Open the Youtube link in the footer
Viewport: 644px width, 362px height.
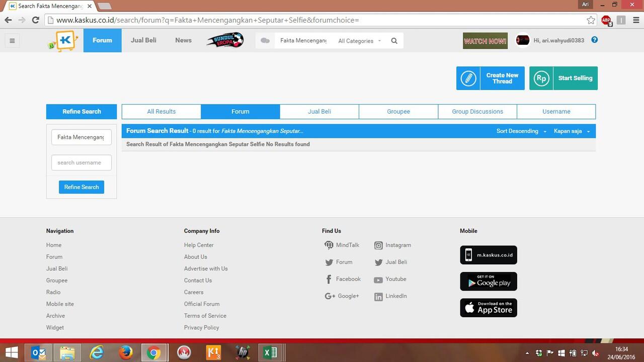point(390,279)
